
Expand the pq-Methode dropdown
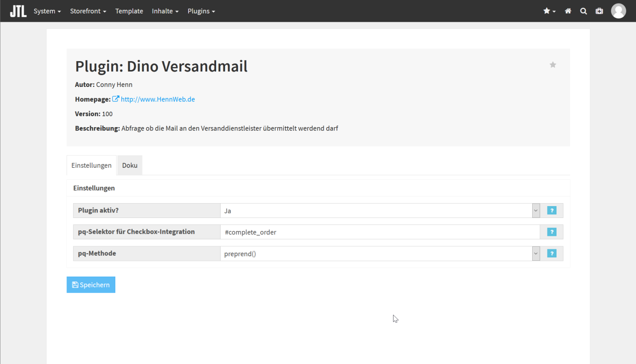380,253
